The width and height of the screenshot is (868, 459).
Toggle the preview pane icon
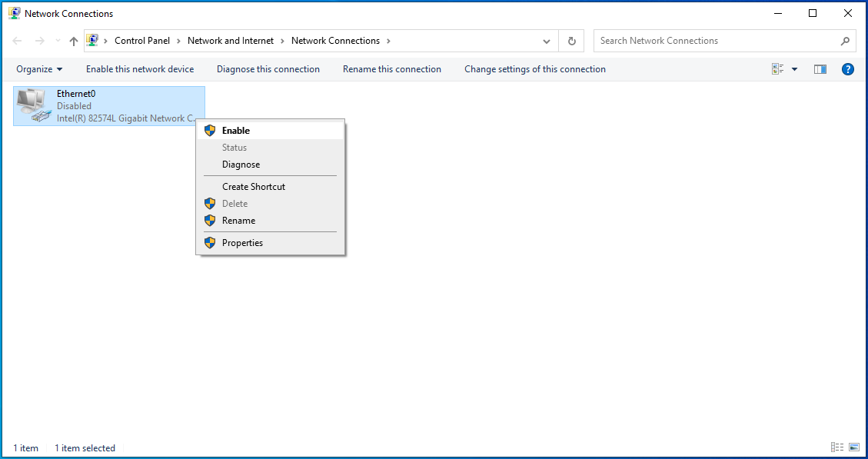(x=820, y=68)
